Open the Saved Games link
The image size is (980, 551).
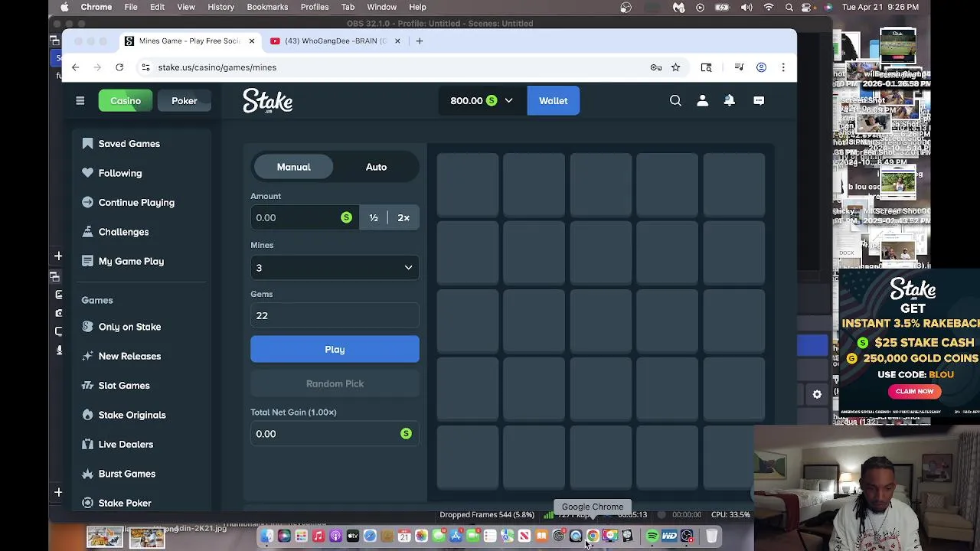coord(129,143)
